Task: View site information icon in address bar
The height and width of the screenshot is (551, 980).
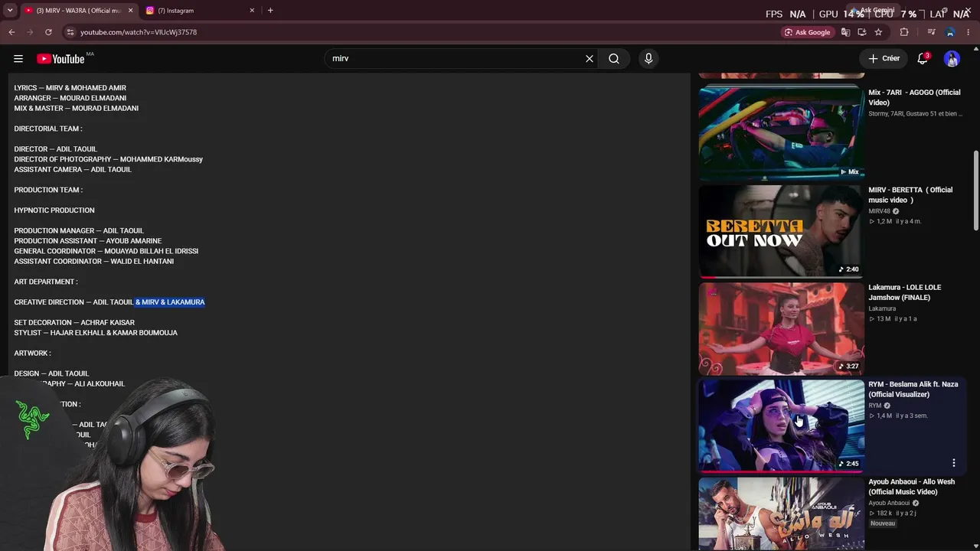Action: click(70, 32)
